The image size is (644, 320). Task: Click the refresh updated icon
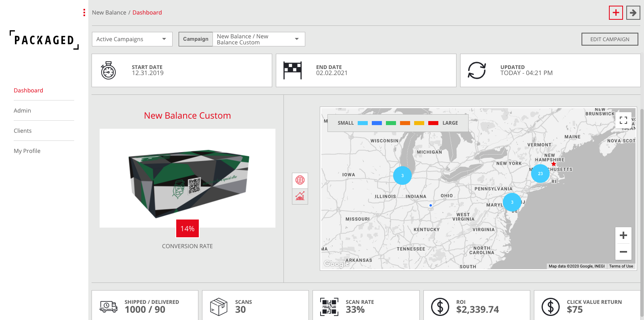(x=477, y=71)
